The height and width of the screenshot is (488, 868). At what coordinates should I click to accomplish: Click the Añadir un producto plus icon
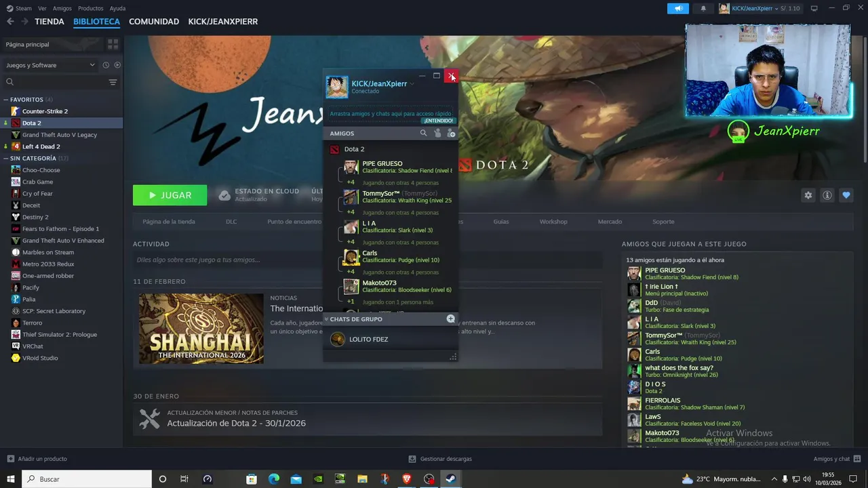click(x=10, y=459)
